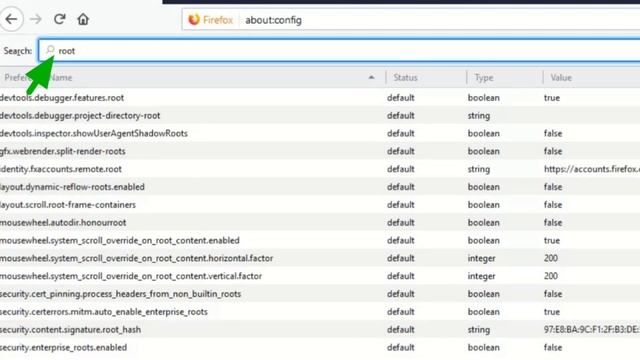Select security.certerrors.mitm.auto_enable_enterprise_roots row
This screenshot has width=640, height=360.
(x=320, y=312)
